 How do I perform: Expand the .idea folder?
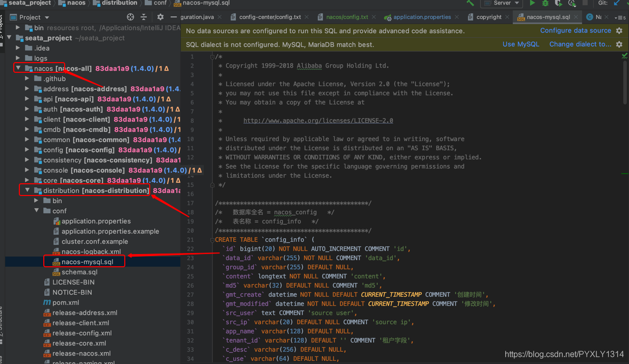click(x=18, y=48)
